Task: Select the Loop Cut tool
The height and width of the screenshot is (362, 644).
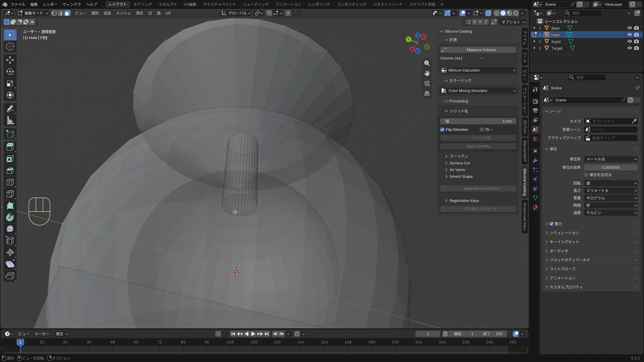Action: click(x=10, y=182)
